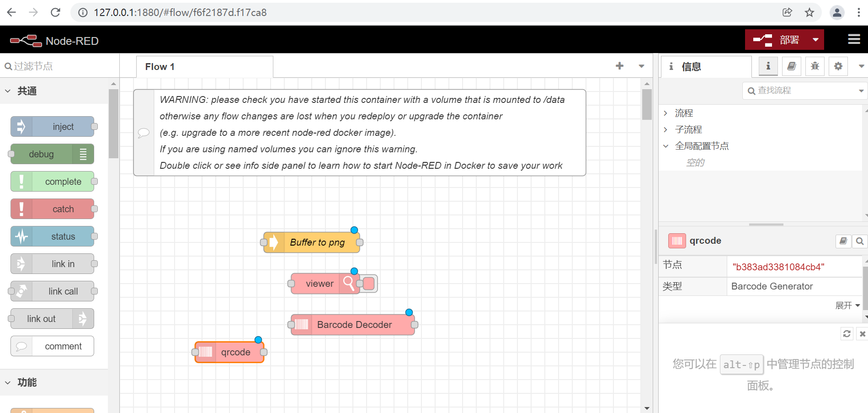Viewport: 868px width, 413px height.
Task: Click the address bar URL
Action: point(180,12)
